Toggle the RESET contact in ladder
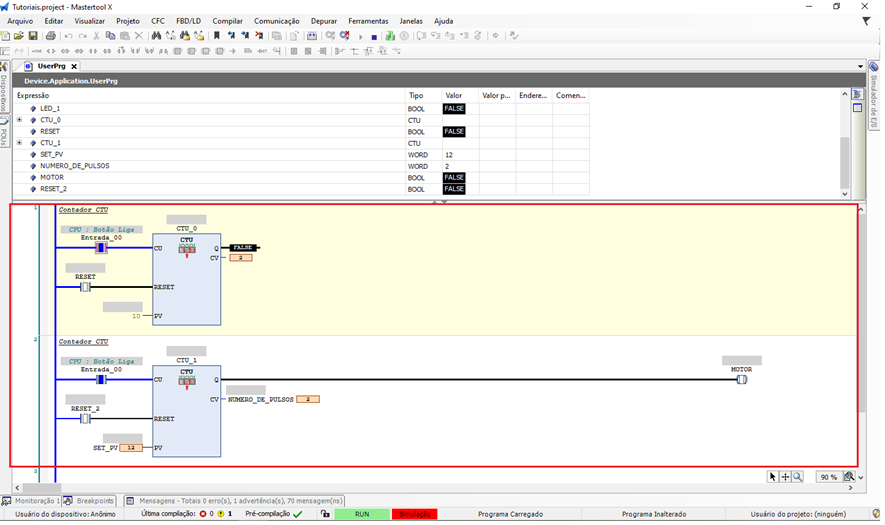The width and height of the screenshot is (885, 525). pos(85,287)
